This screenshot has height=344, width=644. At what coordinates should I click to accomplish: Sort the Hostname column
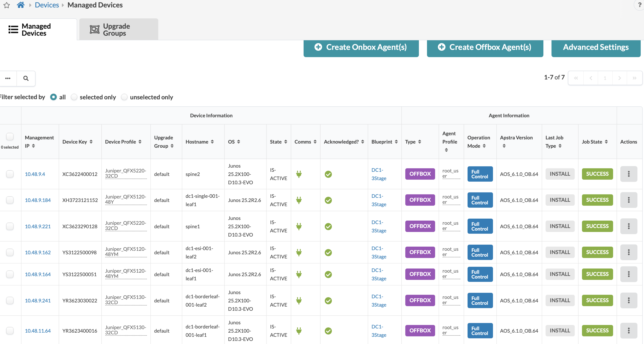click(199, 142)
